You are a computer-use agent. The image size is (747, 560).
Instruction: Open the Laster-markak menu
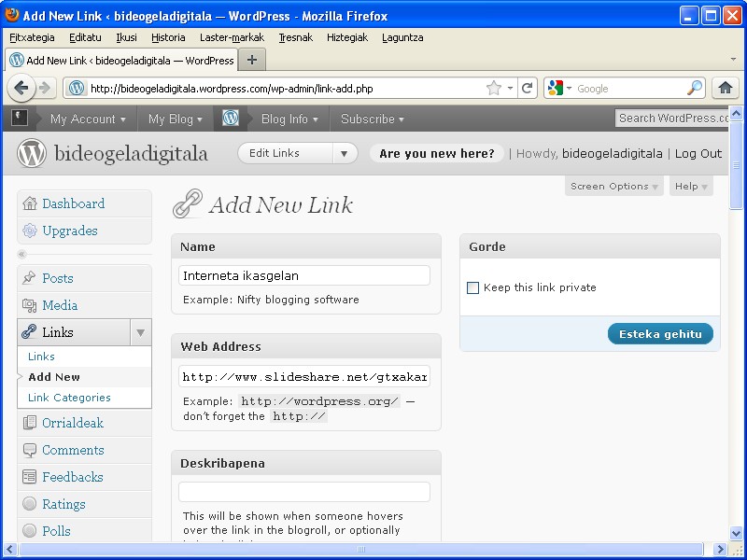(232, 37)
